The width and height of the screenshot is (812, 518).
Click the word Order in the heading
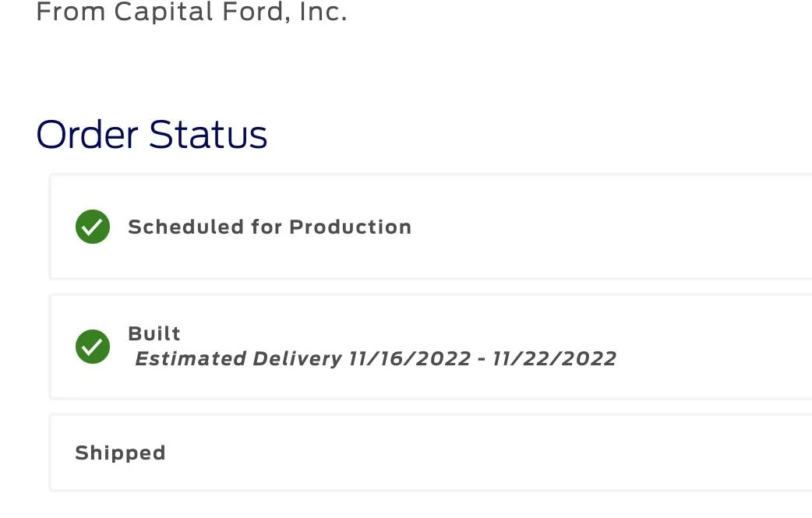pyautogui.click(x=88, y=135)
